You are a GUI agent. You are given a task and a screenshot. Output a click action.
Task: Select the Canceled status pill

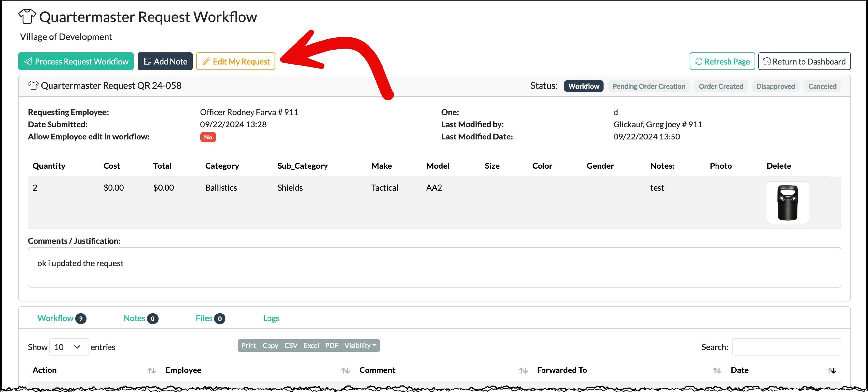click(x=822, y=86)
